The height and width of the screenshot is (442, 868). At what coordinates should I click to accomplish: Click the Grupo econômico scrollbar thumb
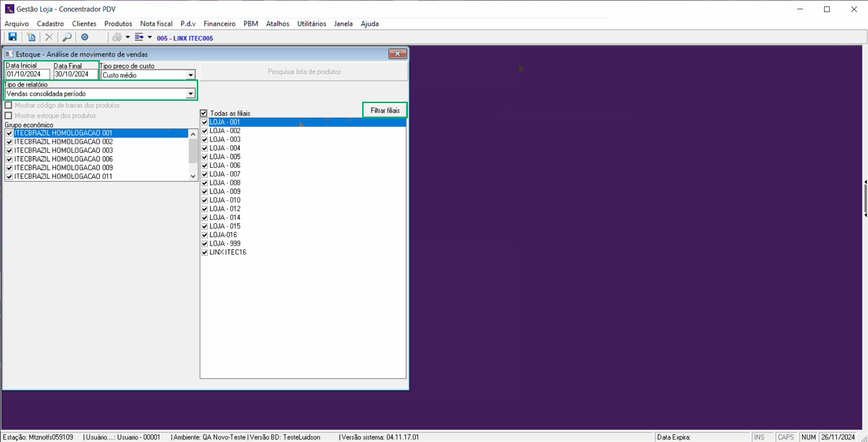pyautogui.click(x=193, y=151)
